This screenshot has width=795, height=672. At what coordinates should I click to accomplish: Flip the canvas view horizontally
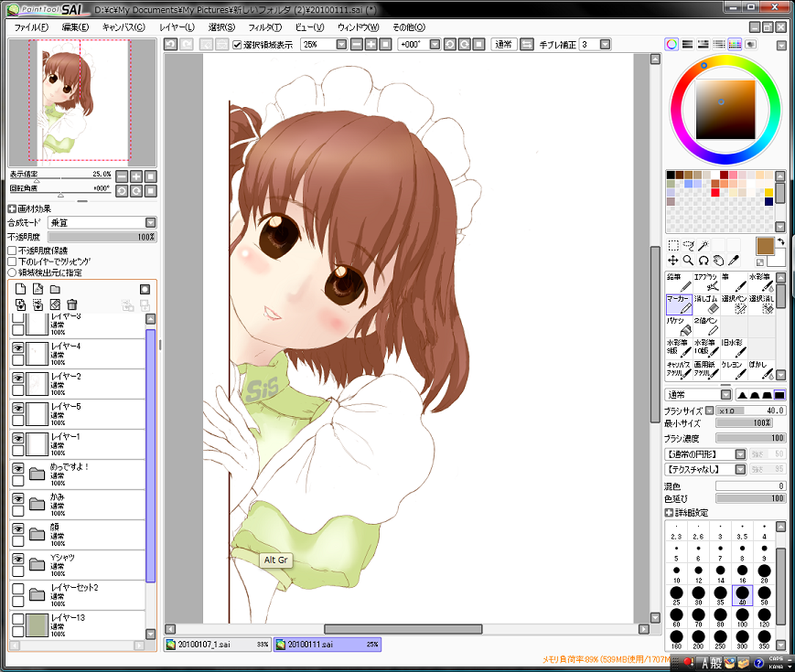coord(527,45)
